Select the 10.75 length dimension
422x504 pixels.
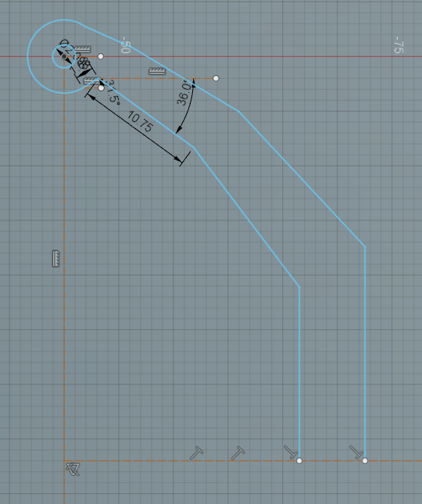point(139,121)
